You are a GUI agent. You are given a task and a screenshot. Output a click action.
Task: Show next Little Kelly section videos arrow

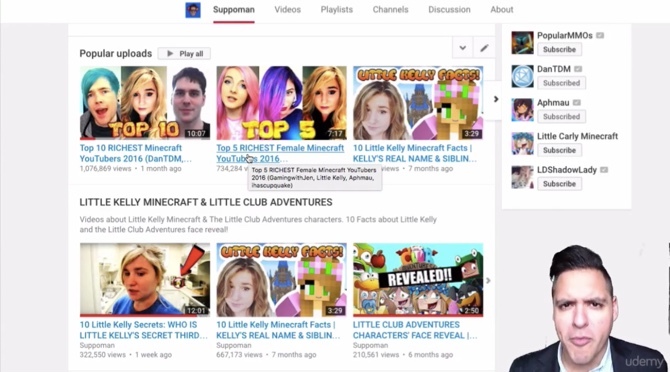click(488, 281)
